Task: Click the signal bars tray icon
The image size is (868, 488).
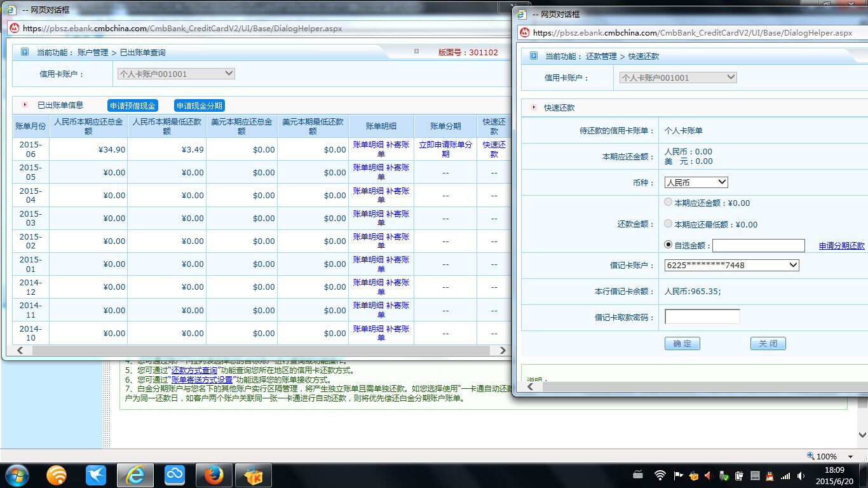Action: (785, 475)
